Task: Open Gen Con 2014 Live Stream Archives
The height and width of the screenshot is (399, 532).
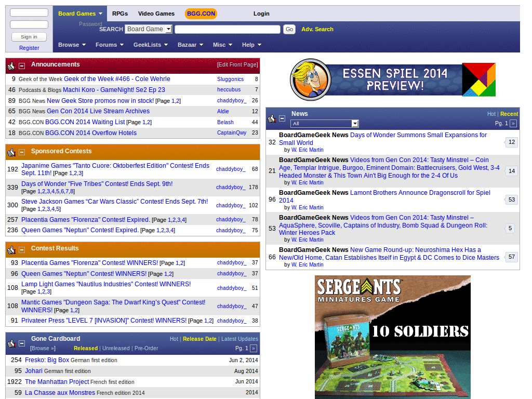Action: (98, 111)
